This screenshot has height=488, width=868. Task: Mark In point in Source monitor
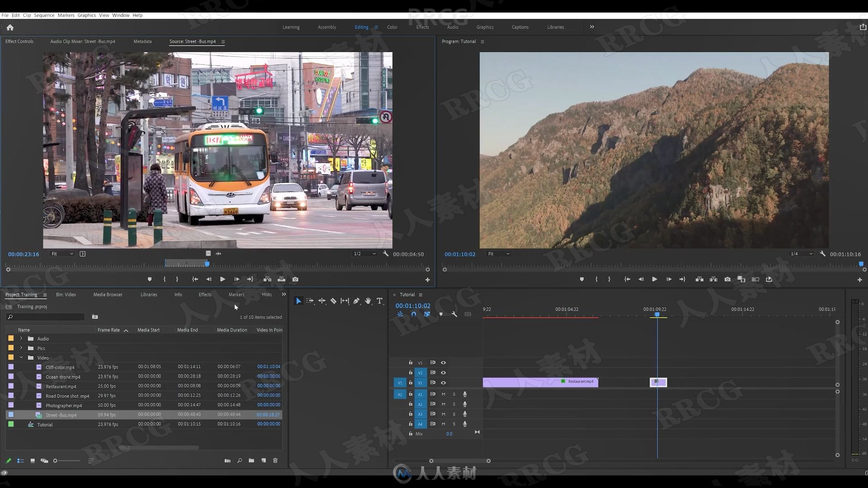point(165,279)
